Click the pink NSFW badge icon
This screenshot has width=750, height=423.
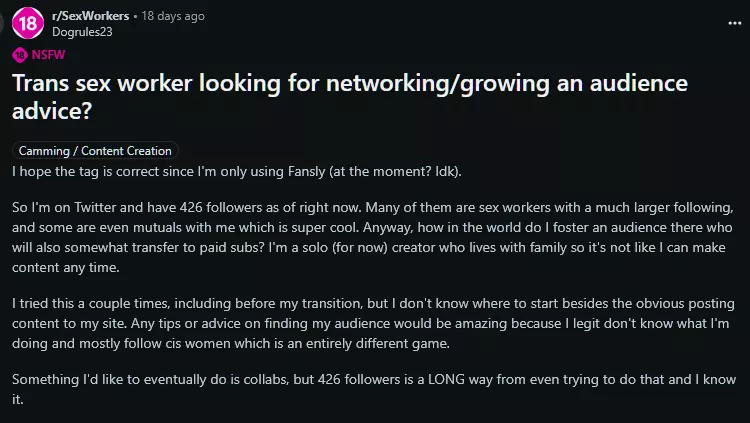point(19,55)
